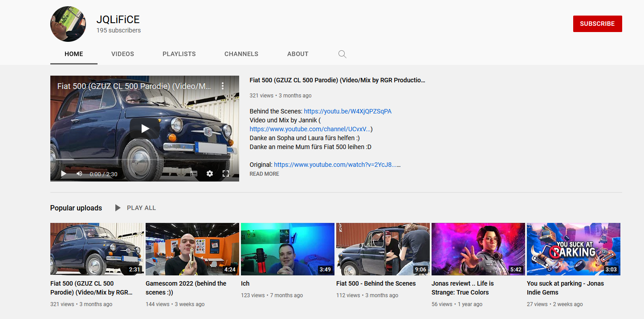Open the 'Ich' video thumbnail
The image size is (644, 319).
click(288, 249)
